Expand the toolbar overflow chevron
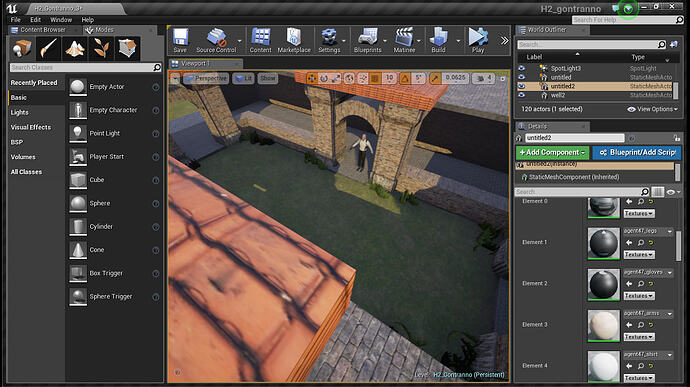Image resolution: width=690 pixels, height=387 pixels. point(504,41)
